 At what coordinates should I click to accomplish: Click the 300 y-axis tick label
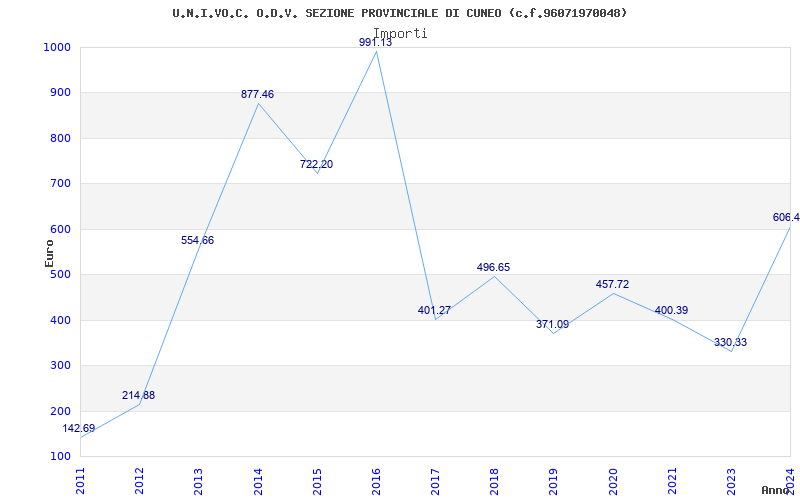point(60,366)
